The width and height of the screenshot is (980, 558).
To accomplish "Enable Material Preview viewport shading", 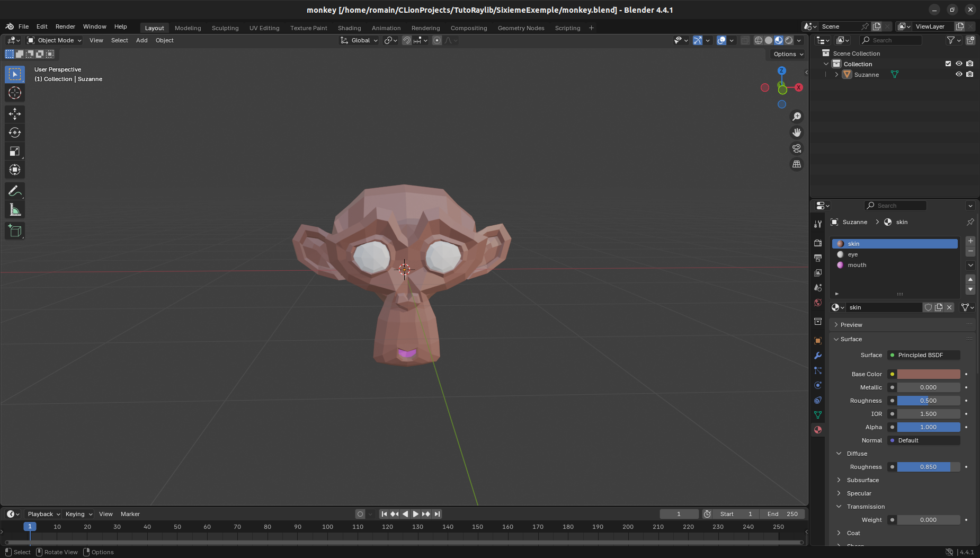I will [x=779, y=40].
